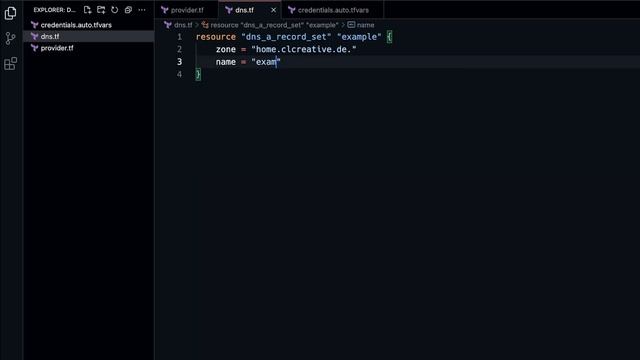
Task: Click the "zone" attribute on line 2
Action: (226, 49)
